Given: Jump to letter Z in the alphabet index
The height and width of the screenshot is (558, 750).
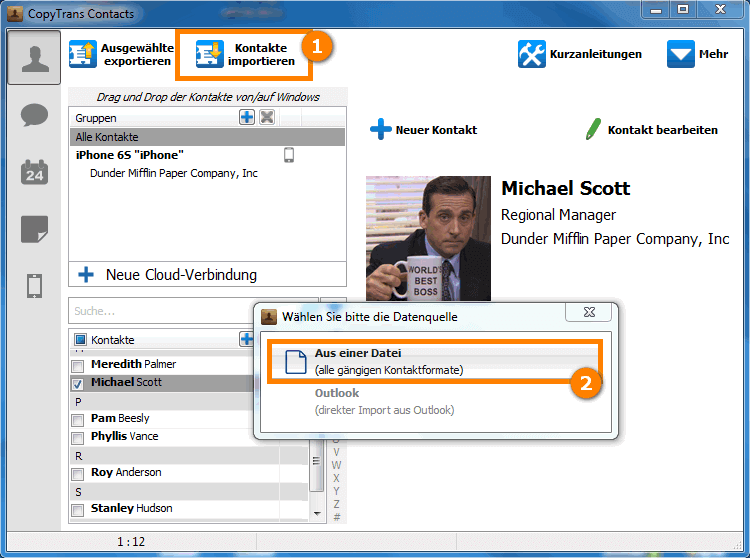Looking at the screenshot, I should click(336, 504).
